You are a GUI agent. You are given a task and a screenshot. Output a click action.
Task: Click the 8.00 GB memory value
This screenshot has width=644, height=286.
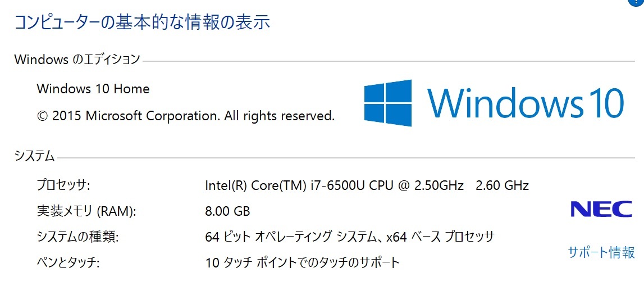point(227,211)
